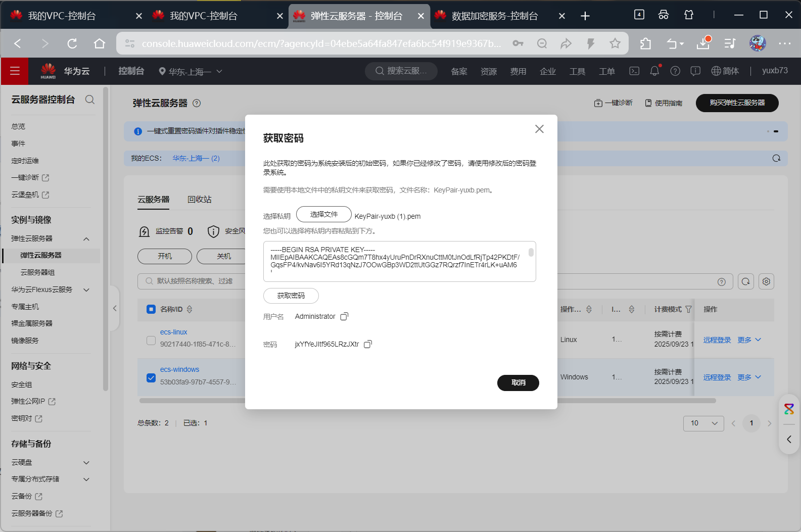Open the feedback message icon in header
This screenshot has height=532, width=801.
695,71
